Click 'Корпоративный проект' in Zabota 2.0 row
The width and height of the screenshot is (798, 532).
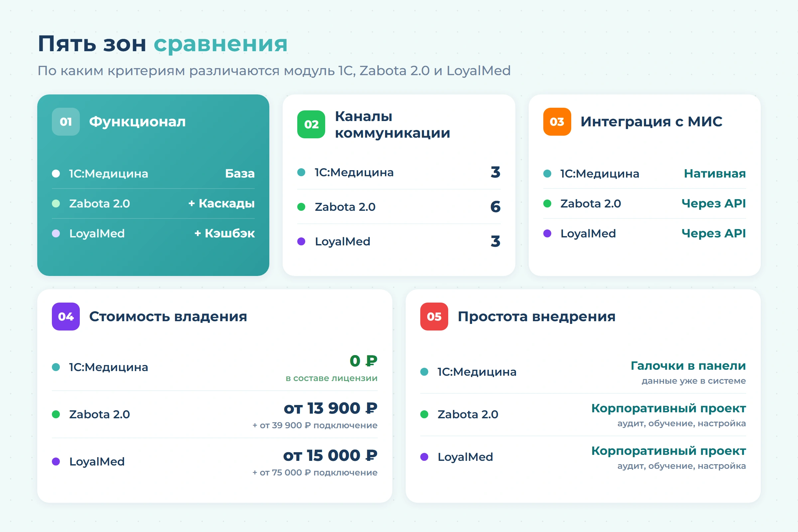tap(669, 408)
